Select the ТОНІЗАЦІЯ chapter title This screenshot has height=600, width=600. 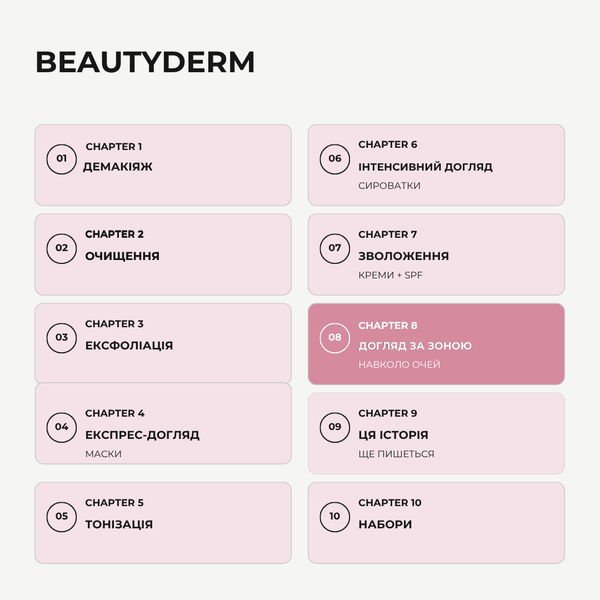[119, 524]
